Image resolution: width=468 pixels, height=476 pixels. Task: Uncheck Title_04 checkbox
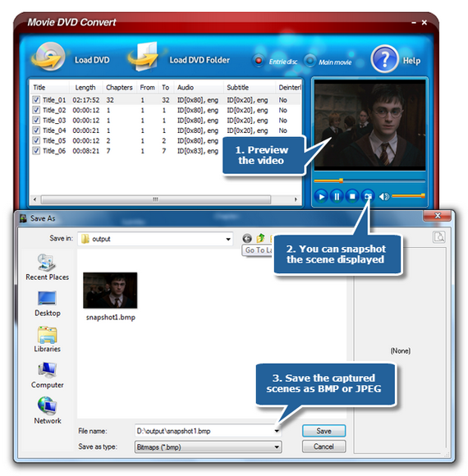pos(36,130)
